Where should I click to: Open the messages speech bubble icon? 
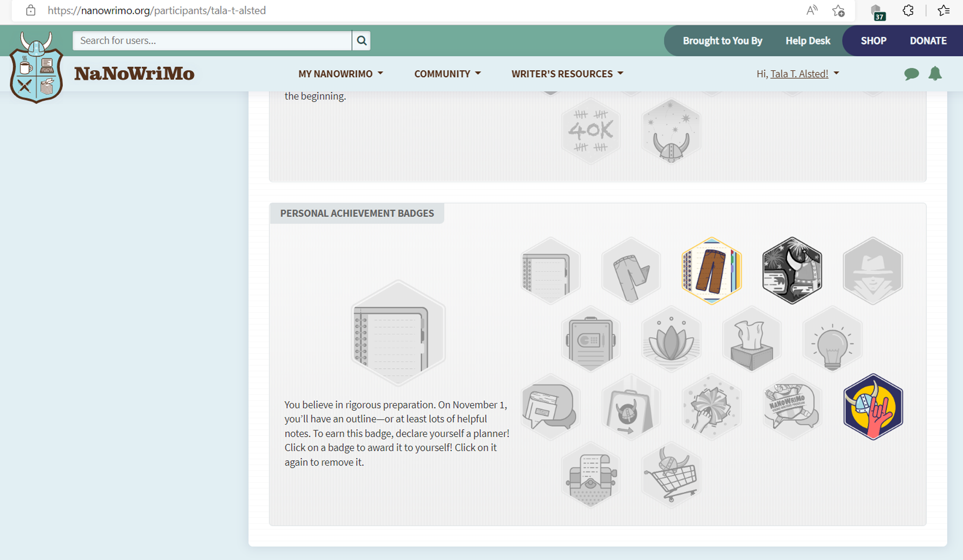[x=911, y=74]
